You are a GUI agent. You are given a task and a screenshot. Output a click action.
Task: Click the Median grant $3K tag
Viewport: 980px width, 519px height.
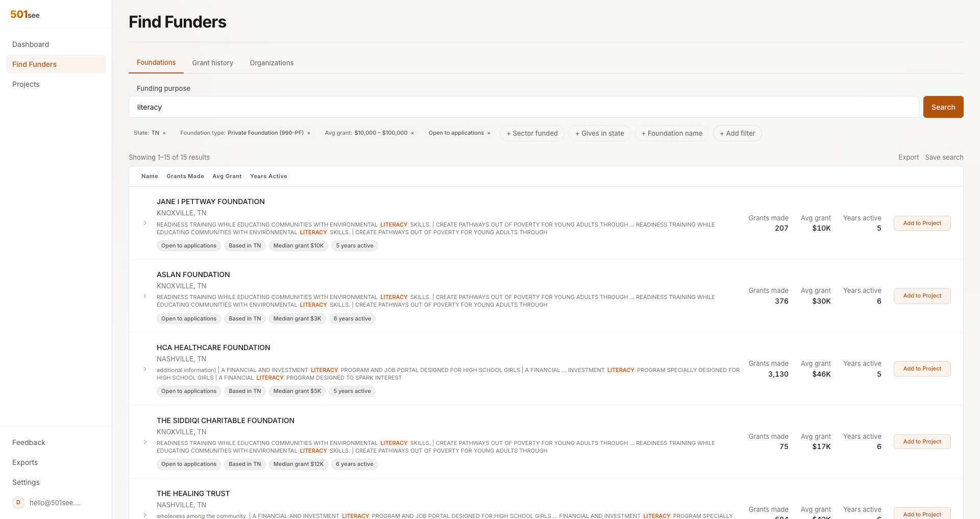[298, 319]
